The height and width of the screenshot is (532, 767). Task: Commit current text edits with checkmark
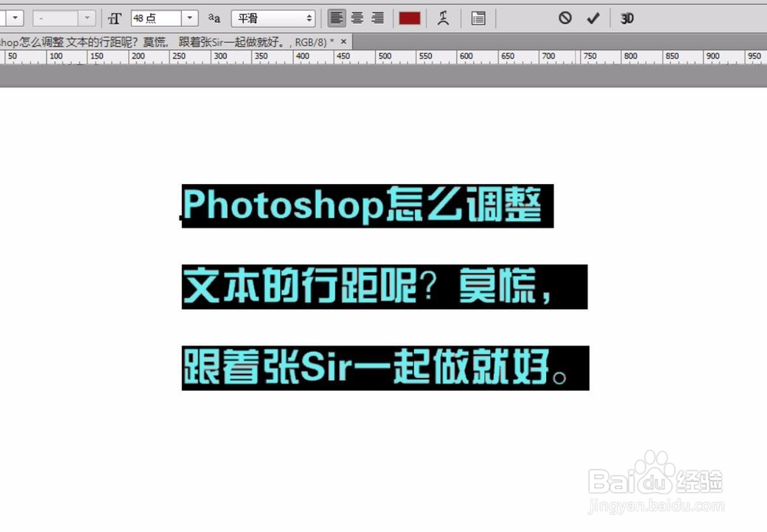(x=593, y=18)
